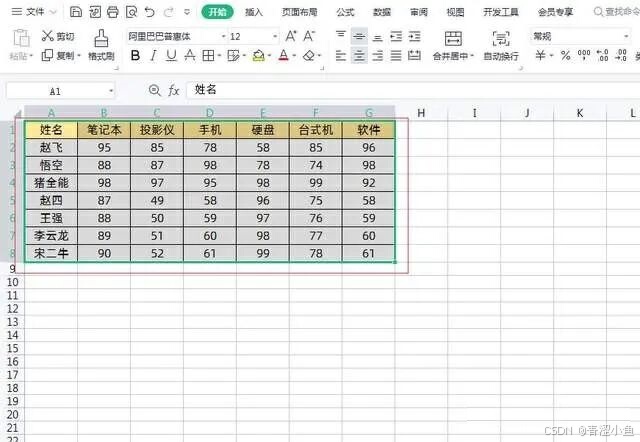Decrease font size with smaller A icon
This screenshot has width=640, height=442.
click(x=309, y=36)
